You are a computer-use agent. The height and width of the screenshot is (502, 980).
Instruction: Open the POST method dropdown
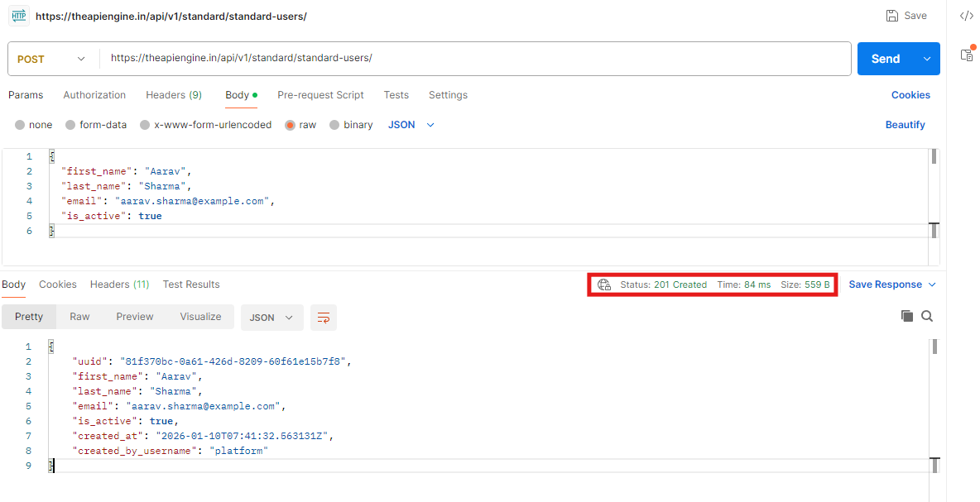coord(51,59)
